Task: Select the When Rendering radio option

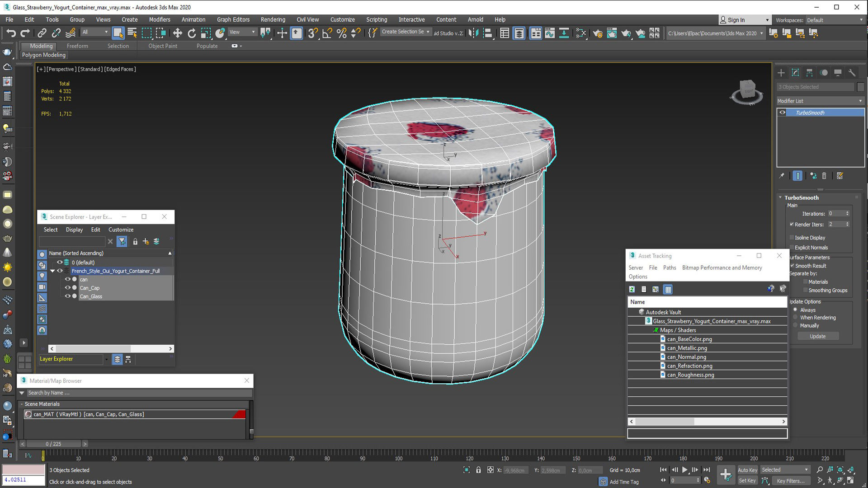Action: (x=795, y=318)
